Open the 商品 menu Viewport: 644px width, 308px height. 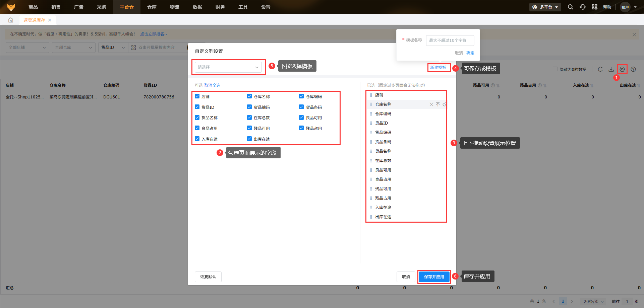33,7
